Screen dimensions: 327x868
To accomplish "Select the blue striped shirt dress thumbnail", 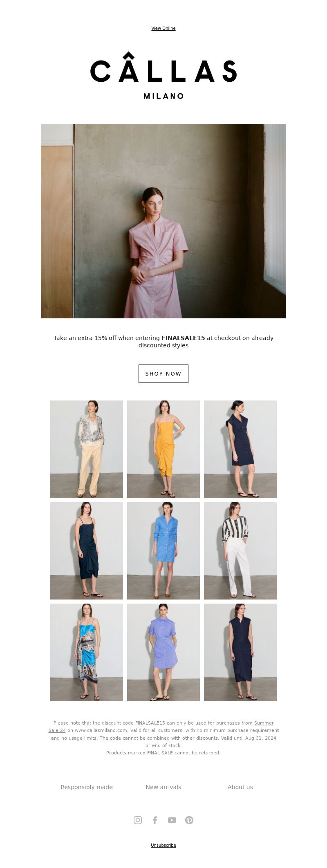I will click(163, 551).
